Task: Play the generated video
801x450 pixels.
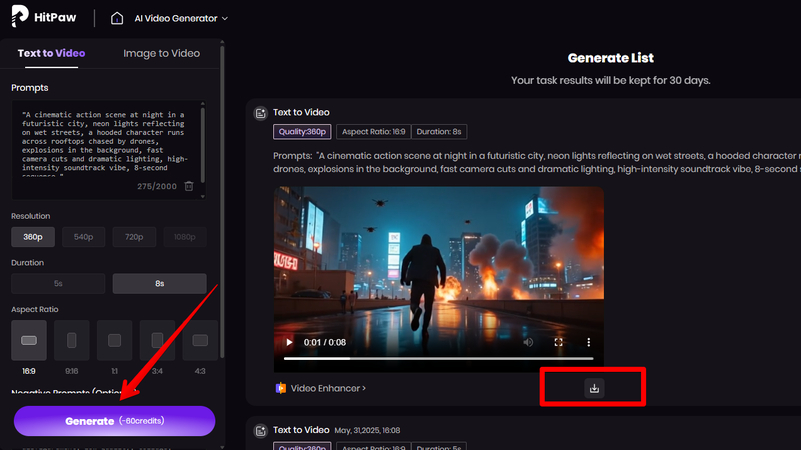Action: point(289,342)
